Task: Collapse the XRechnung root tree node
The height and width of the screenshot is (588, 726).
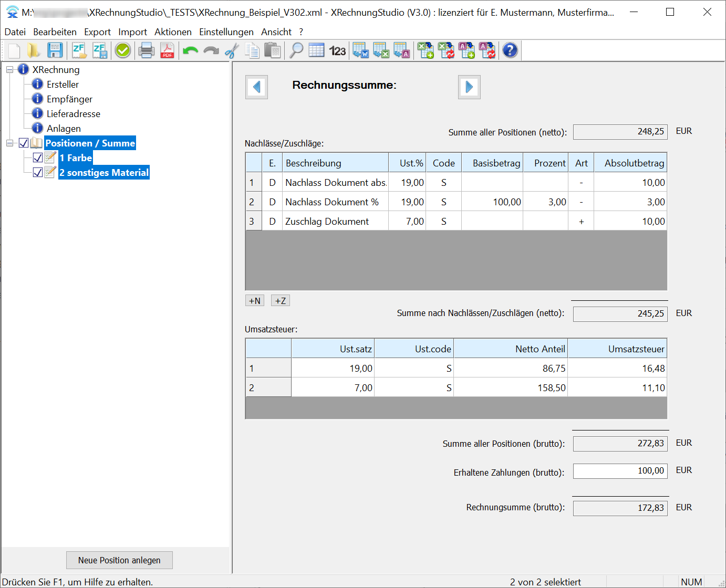Action: pyautogui.click(x=9, y=69)
